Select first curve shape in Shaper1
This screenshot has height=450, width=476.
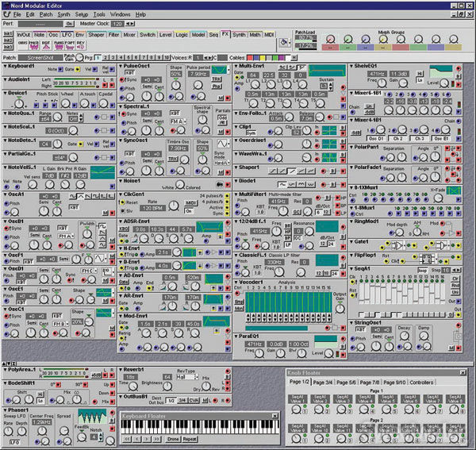(x=273, y=171)
